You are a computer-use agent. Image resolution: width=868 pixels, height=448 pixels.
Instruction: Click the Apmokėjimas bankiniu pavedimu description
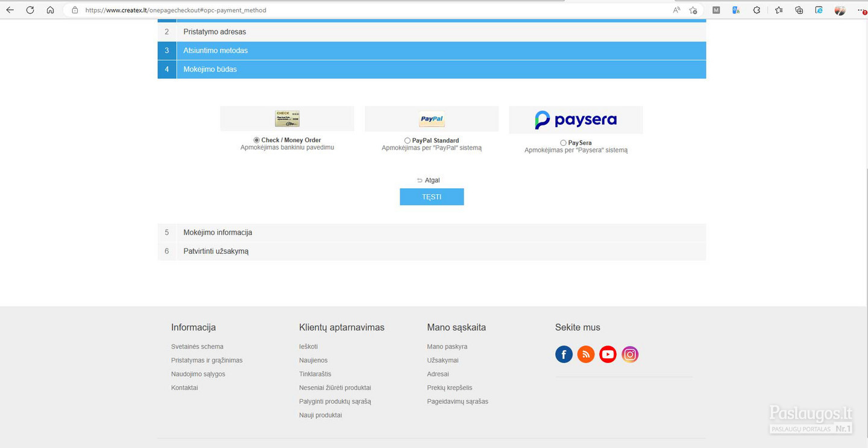coord(287,147)
